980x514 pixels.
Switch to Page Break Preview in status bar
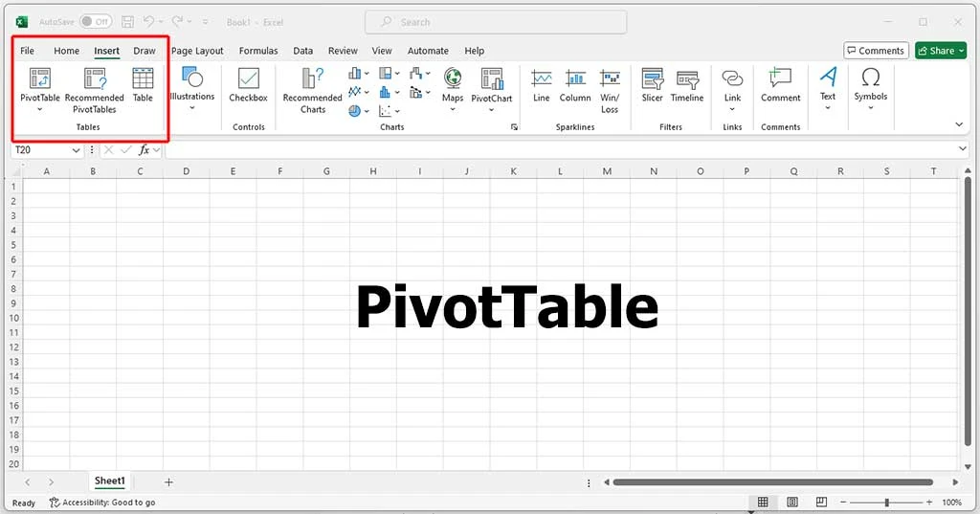821,503
